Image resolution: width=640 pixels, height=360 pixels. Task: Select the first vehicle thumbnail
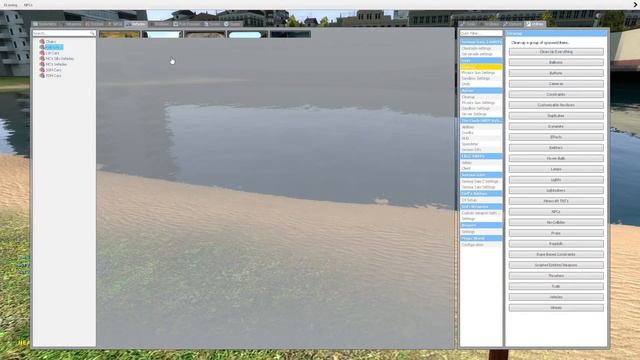[119, 34]
